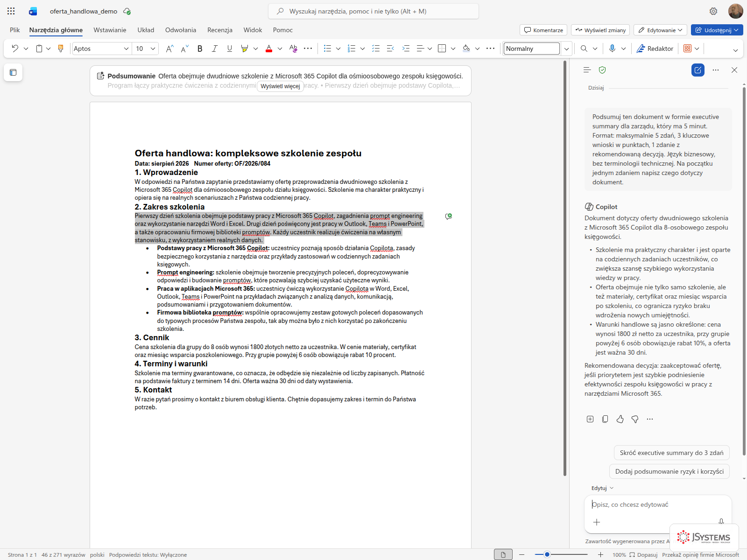Give thumbs down to Copilot response
Image resolution: width=747 pixels, height=560 pixels.
[635, 419]
